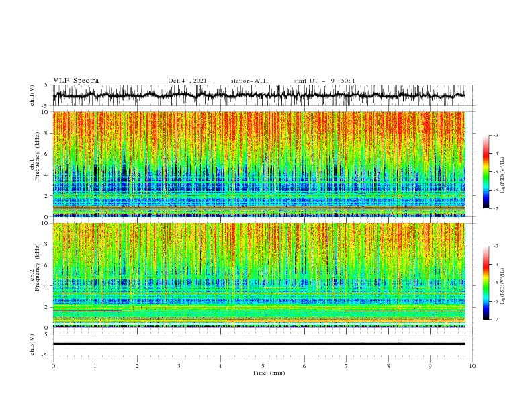Click the "-3" tick on upper colorbar

point(495,135)
